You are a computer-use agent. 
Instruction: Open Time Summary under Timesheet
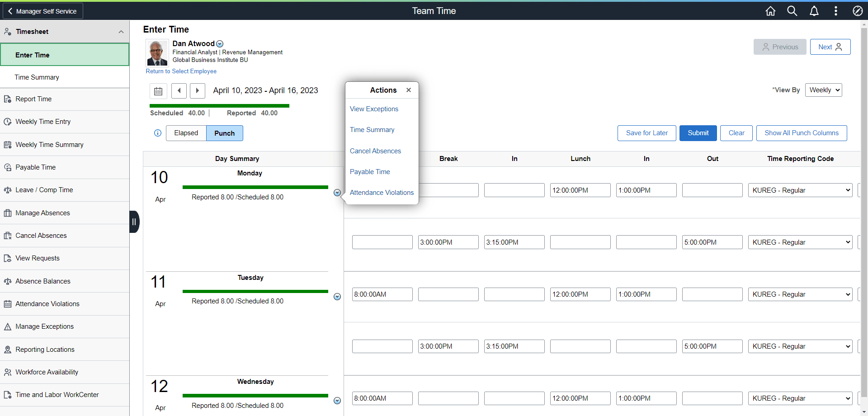coord(65,77)
